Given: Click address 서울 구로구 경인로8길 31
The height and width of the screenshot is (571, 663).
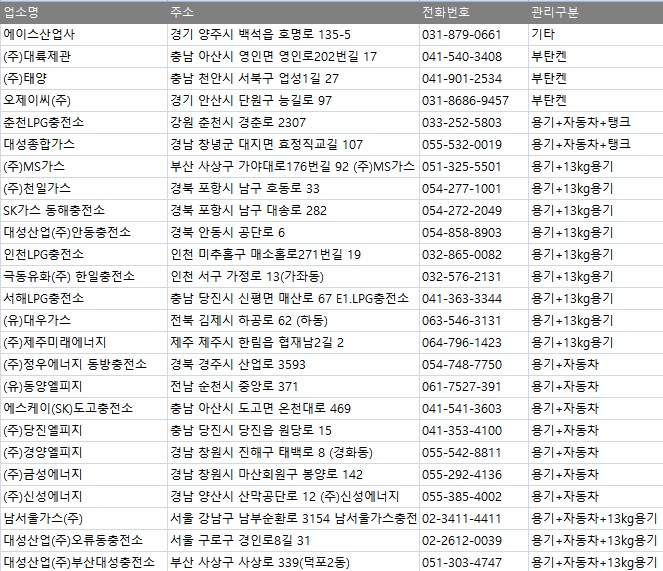Looking at the screenshot, I should point(240,541).
